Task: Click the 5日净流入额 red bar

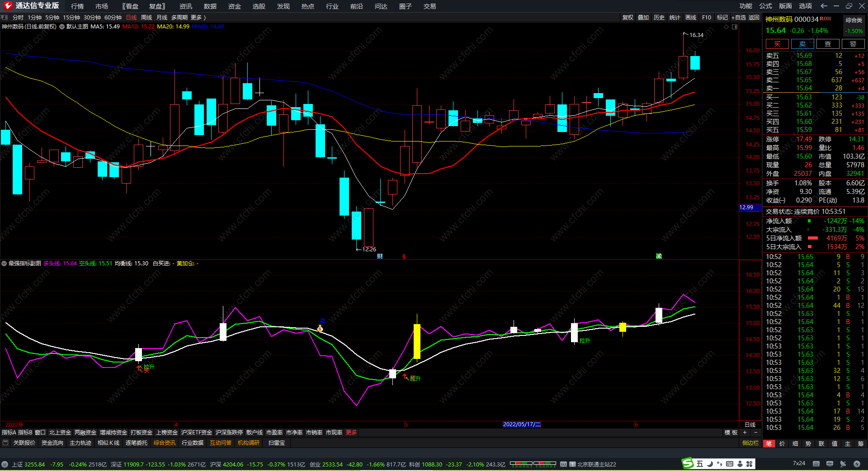Action: [813, 238]
